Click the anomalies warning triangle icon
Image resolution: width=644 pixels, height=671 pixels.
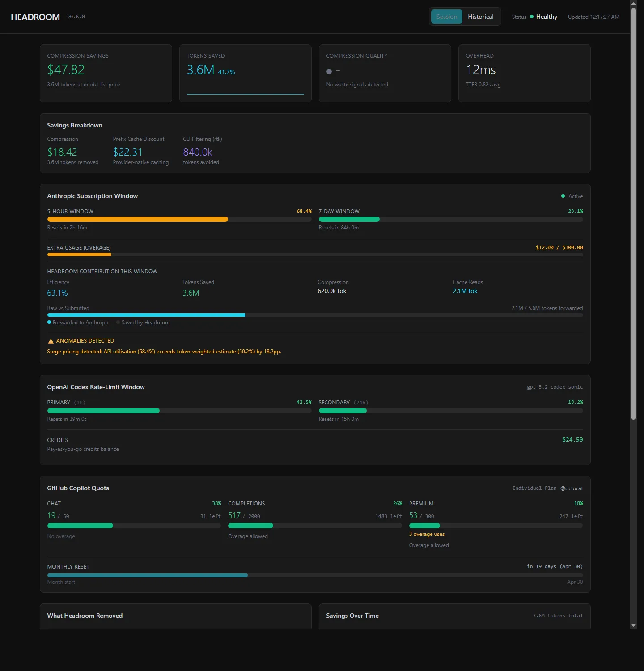[51, 341]
